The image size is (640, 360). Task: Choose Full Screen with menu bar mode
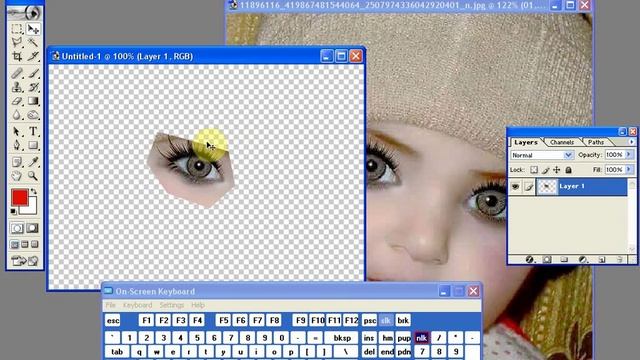[x=24, y=244]
